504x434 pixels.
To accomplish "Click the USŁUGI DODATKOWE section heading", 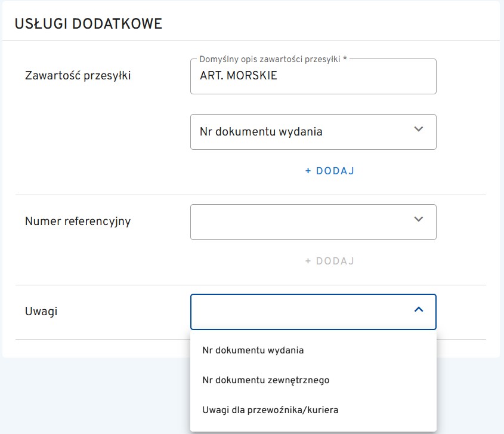I will tap(88, 24).
